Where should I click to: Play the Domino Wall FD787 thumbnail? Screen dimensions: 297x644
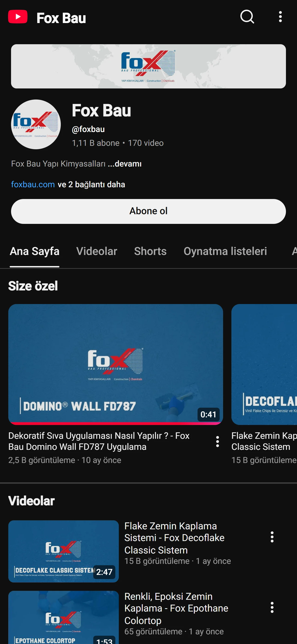pos(116,364)
